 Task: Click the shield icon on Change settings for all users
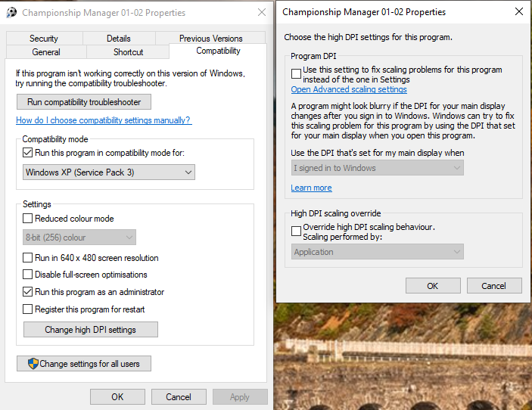coord(33,364)
